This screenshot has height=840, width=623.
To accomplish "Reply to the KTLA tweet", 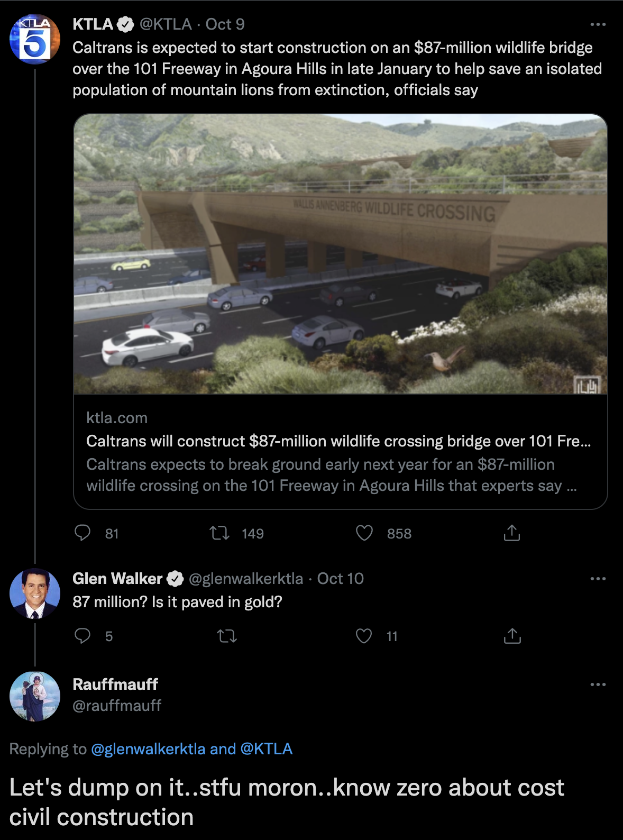I will pyautogui.click(x=83, y=533).
